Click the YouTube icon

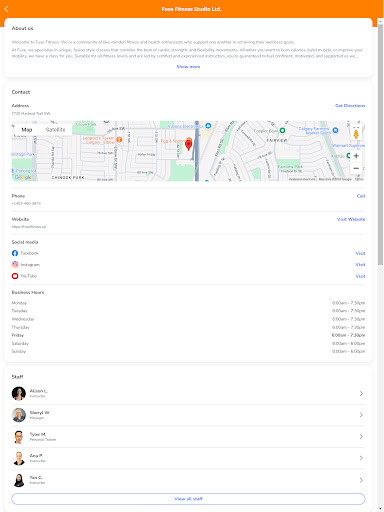point(15,276)
